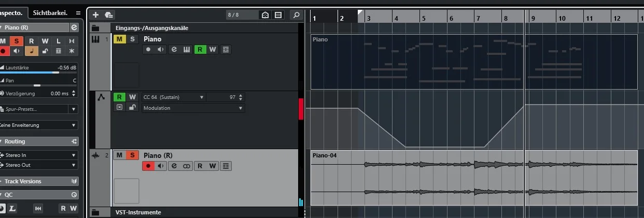Image resolution: width=644 pixels, height=218 pixels.
Task: Click Track Versions icon in inspector
Action: [x=74, y=181]
